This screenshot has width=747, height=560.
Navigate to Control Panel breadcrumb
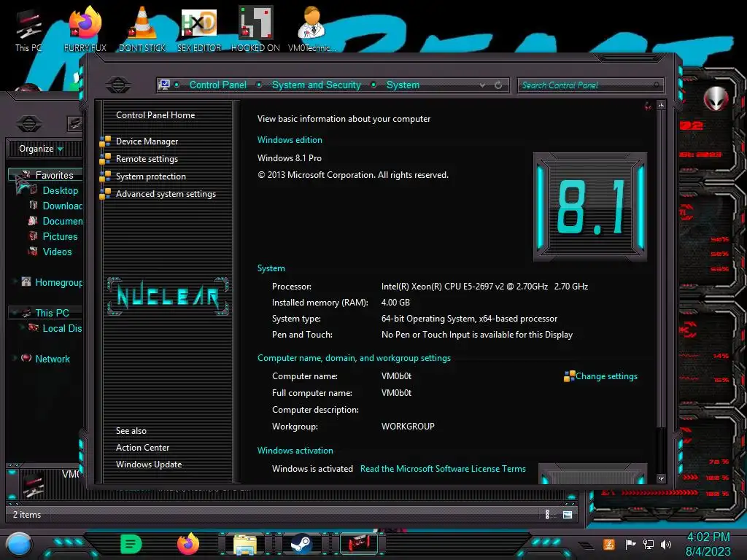(217, 85)
